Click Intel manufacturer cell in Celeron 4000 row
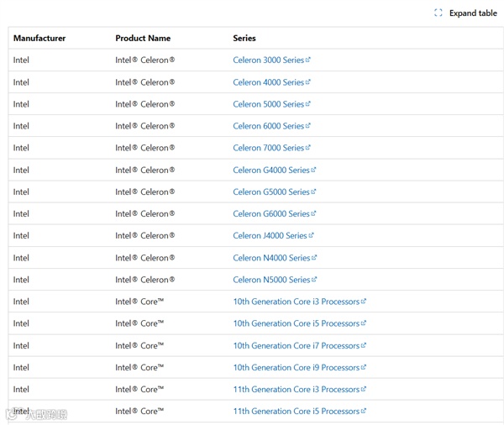The image size is (504, 425). point(21,82)
